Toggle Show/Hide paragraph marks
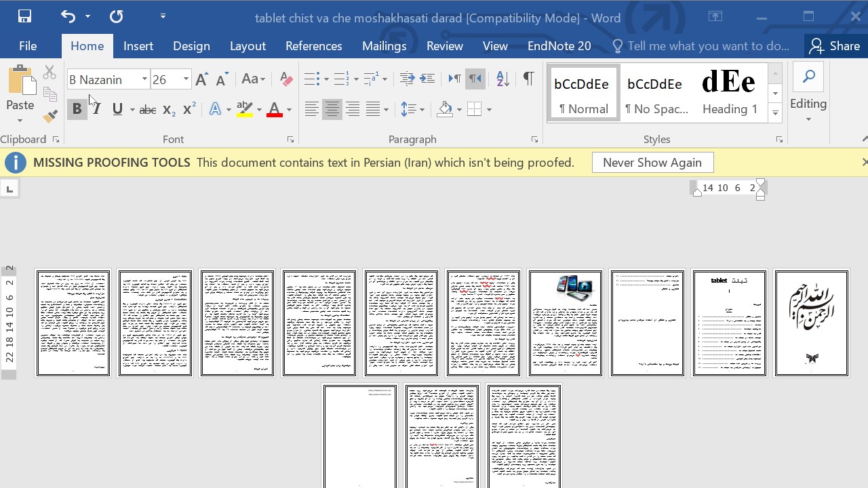The height and width of the screenshot is (488, 868). point(528,79)
